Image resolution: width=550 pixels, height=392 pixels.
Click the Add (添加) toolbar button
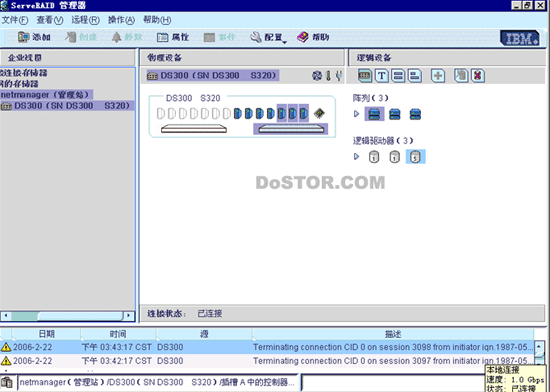pyautogui.click(x=34, y=37)
